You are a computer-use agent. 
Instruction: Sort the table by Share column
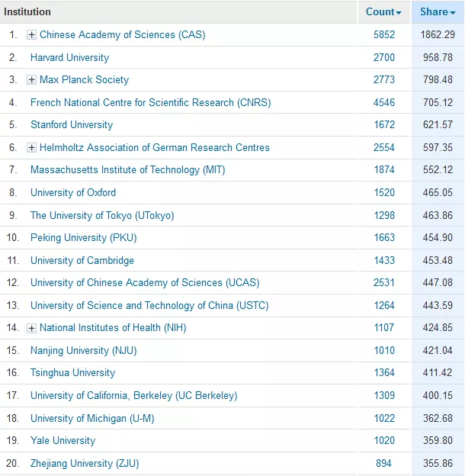pos(438,12)
